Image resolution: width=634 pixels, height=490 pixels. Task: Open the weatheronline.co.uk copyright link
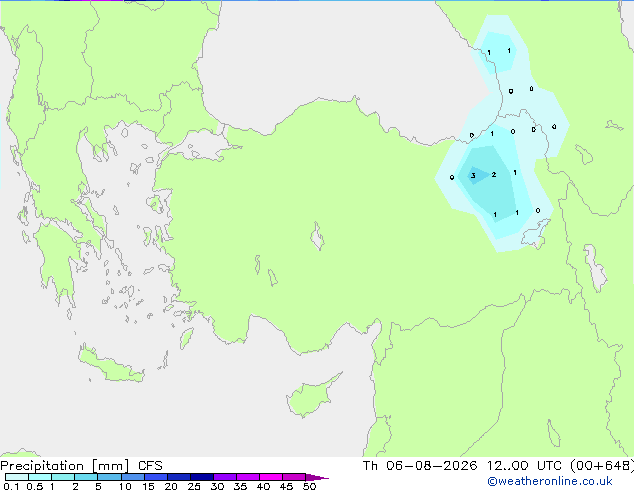[549, 481]
